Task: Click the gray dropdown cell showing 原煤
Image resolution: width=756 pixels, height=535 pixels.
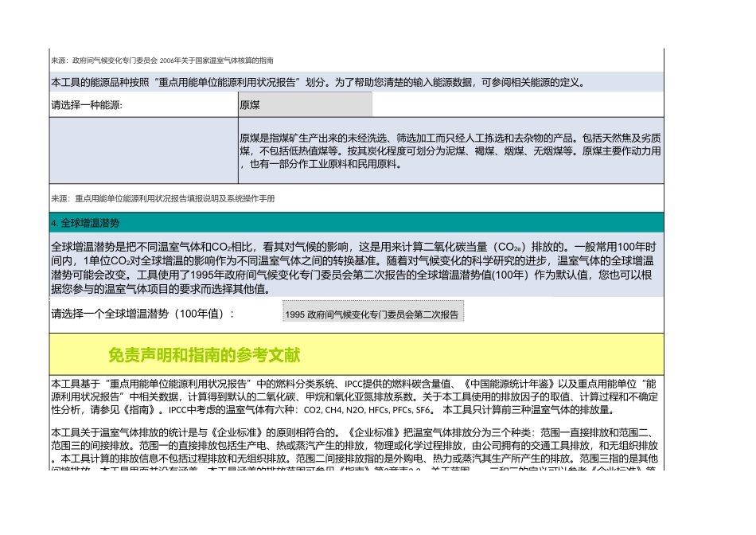Action: coord(306,103)
